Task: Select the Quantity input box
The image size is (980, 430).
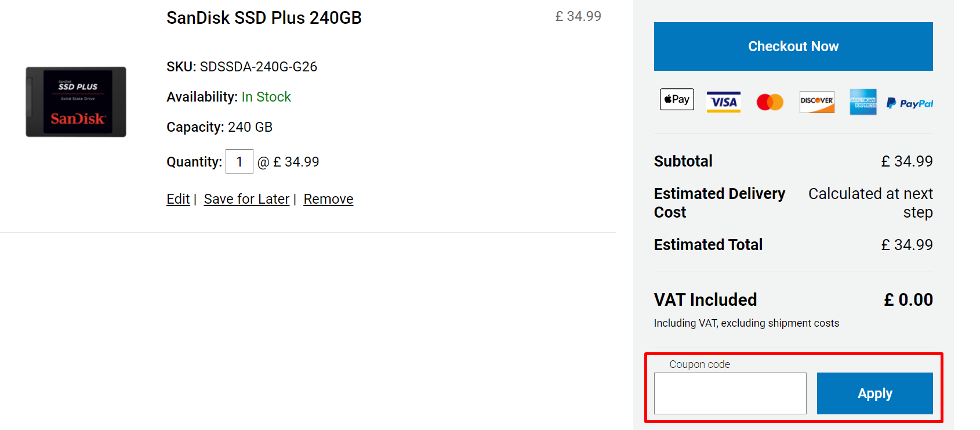Action: 239,161
